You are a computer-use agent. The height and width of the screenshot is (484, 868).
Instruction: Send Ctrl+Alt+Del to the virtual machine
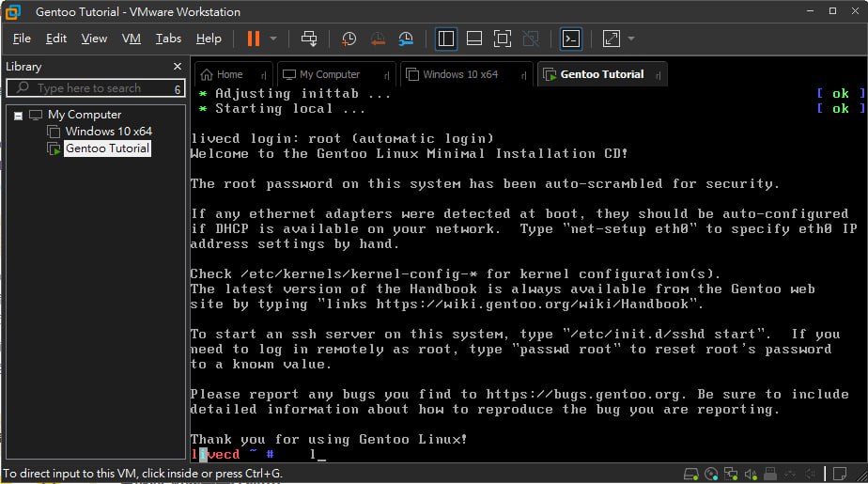[x=309, y=39]
